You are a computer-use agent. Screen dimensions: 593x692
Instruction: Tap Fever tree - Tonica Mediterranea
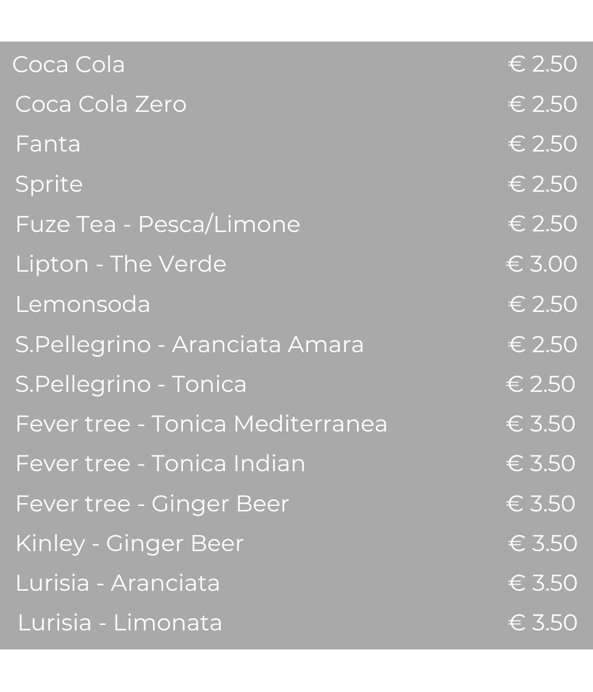(x=201, y=424)
